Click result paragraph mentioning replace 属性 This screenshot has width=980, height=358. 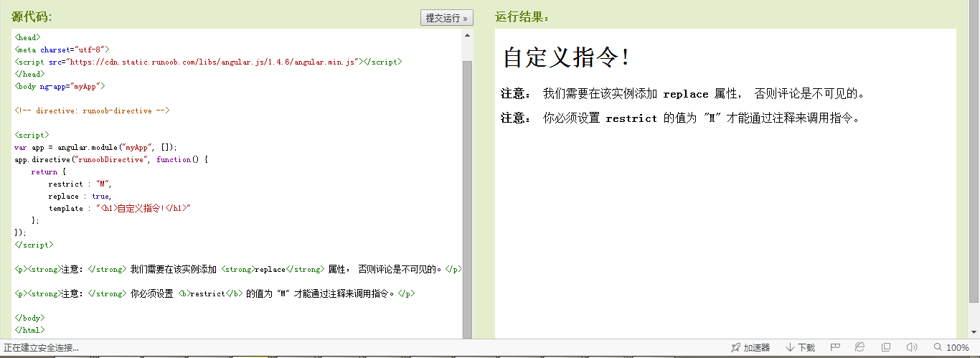(x=683, y=94)
